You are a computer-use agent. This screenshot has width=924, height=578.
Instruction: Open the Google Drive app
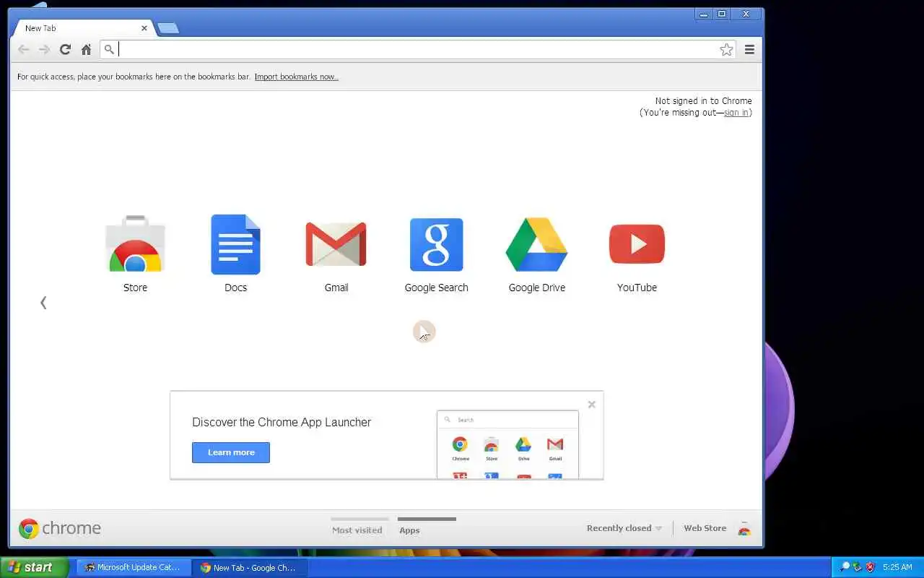(536, 244)
